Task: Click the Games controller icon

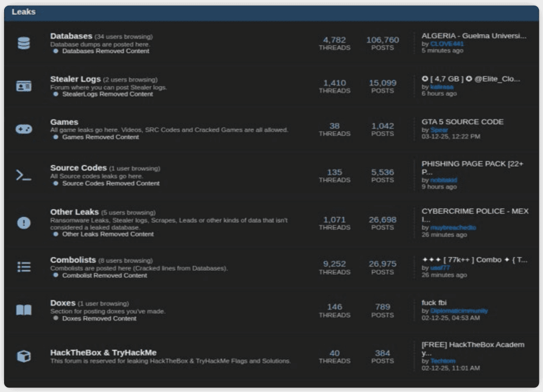Action: pos(23,129)
